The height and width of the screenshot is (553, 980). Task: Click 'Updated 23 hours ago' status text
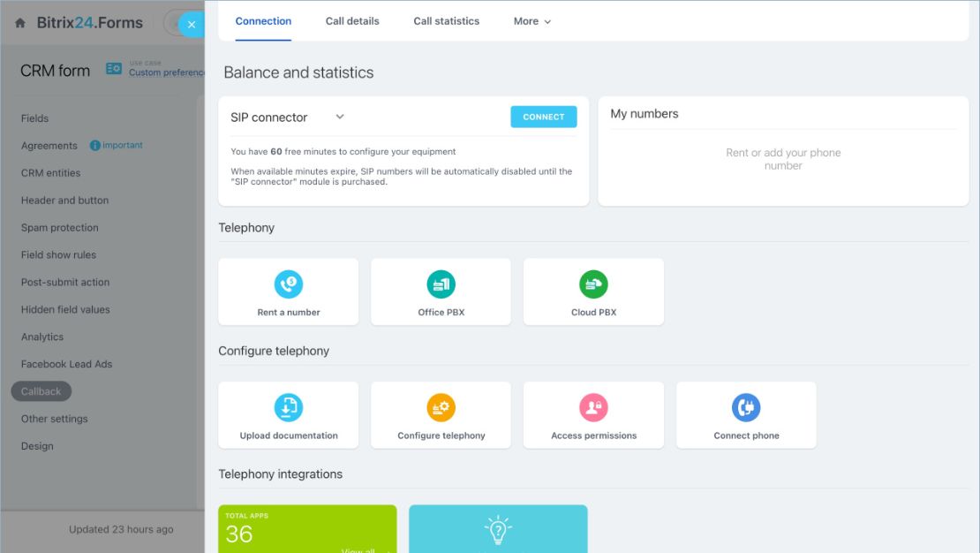[121, 529]
